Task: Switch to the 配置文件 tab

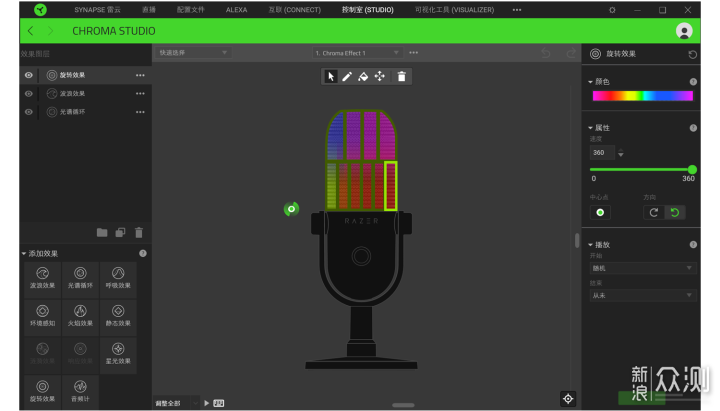Action: point(191,10)
